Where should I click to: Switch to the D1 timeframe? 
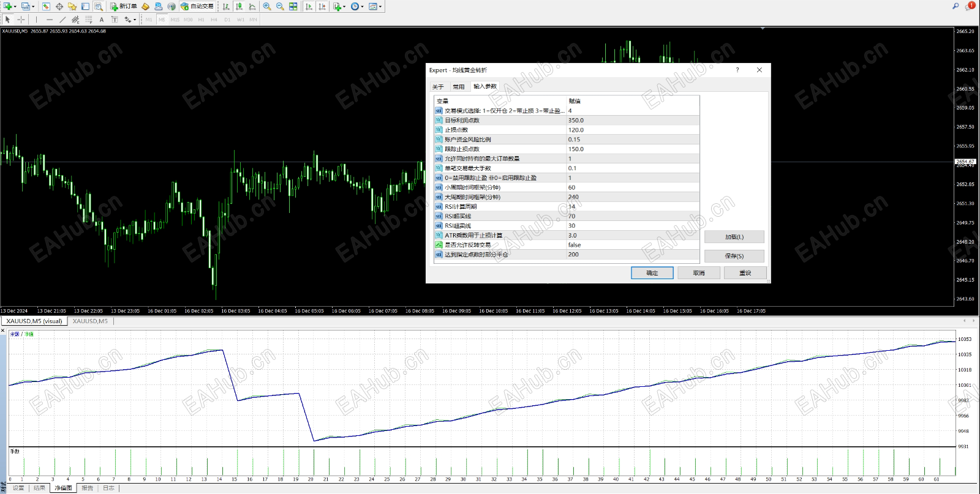(227, 20)
